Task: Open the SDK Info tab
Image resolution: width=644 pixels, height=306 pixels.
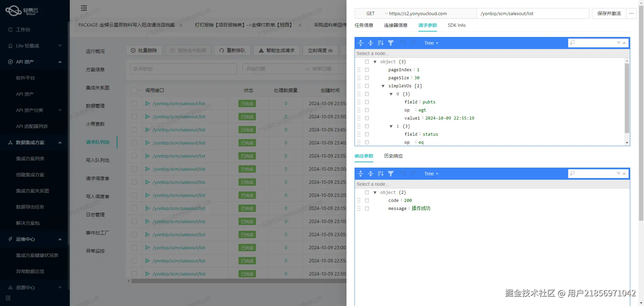Action: tap(457, 25)
